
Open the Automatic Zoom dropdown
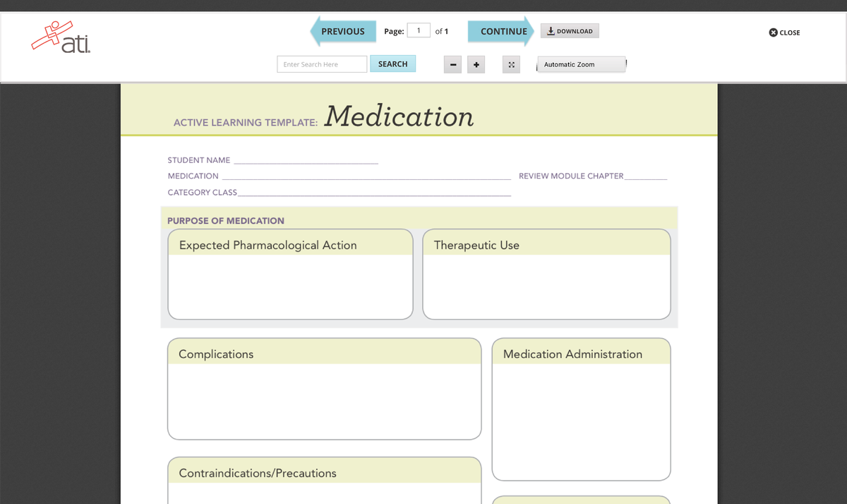580,64
